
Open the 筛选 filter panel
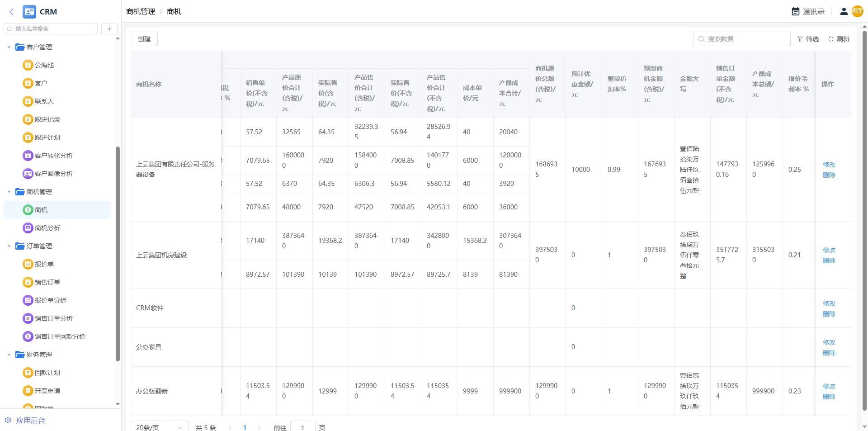[x=808, y=39]
